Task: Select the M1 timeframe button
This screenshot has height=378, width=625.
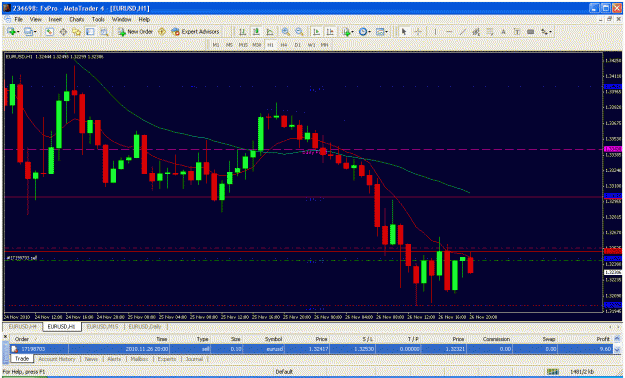Action: coord(216,45)
